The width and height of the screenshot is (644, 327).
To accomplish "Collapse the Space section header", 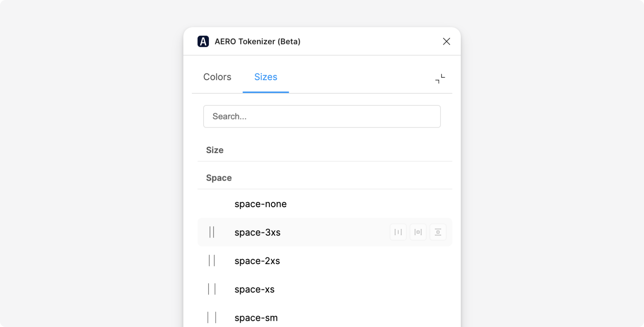I will point(219,178).
